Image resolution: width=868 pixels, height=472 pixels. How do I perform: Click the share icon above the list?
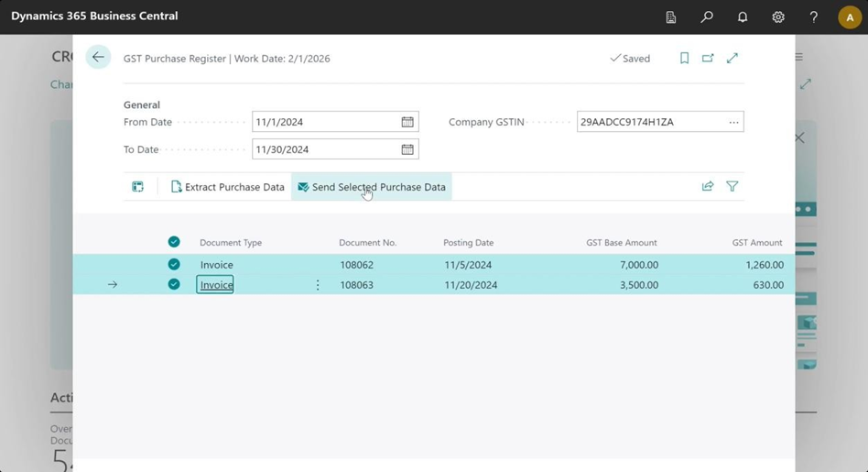coord(708,186)
